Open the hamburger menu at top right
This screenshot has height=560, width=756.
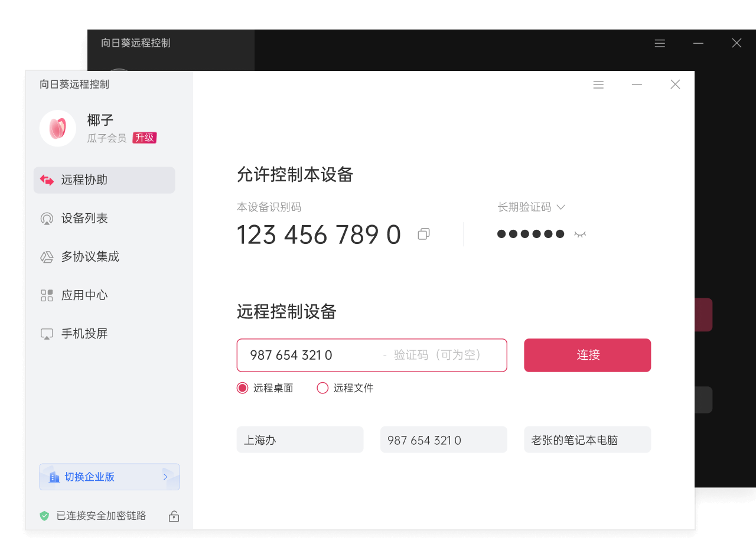[598, 84]
